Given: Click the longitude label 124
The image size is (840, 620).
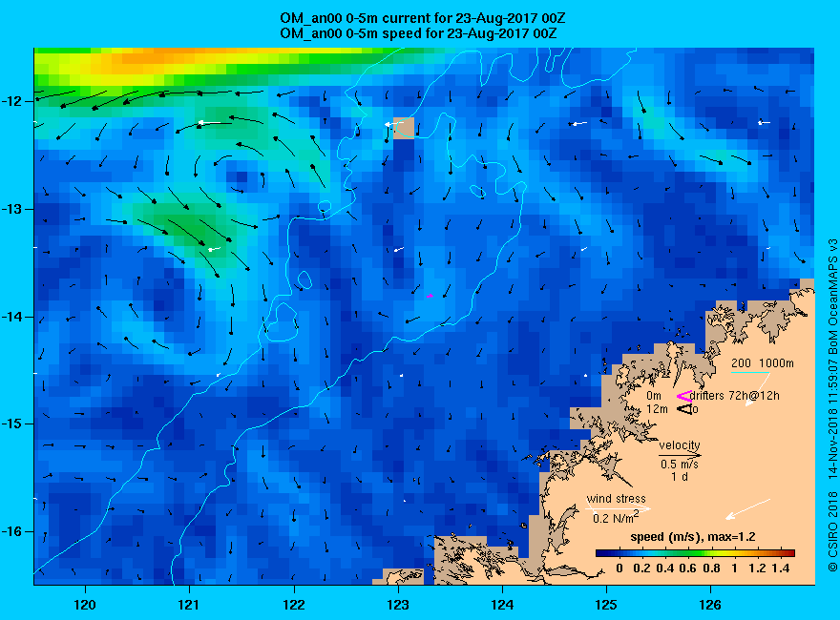Looking at the screenshot, I should [x=502, y=605].
